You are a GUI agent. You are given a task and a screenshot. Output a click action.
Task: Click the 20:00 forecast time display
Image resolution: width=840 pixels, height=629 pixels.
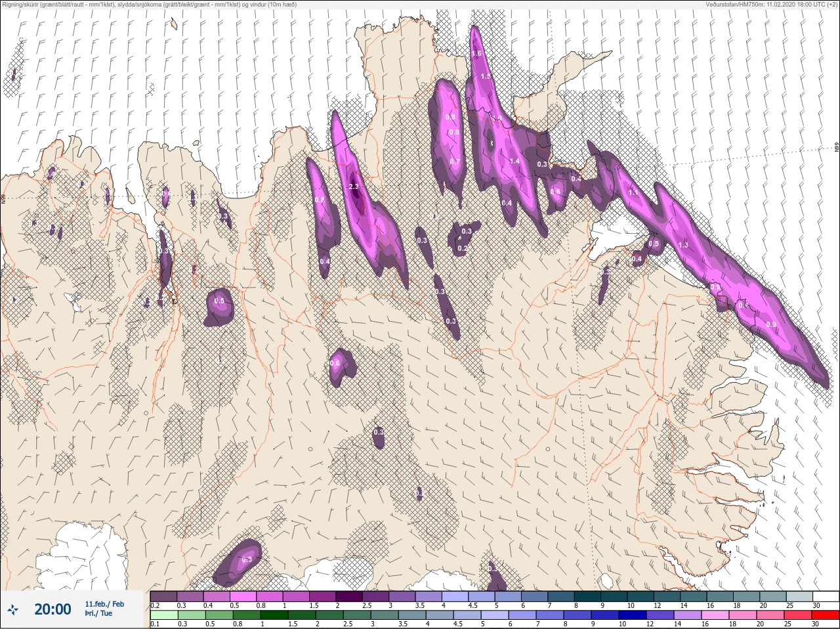[52, 609]
